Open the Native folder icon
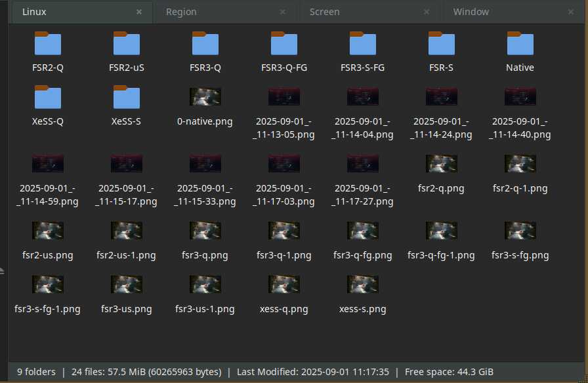 tap(520, 43)
